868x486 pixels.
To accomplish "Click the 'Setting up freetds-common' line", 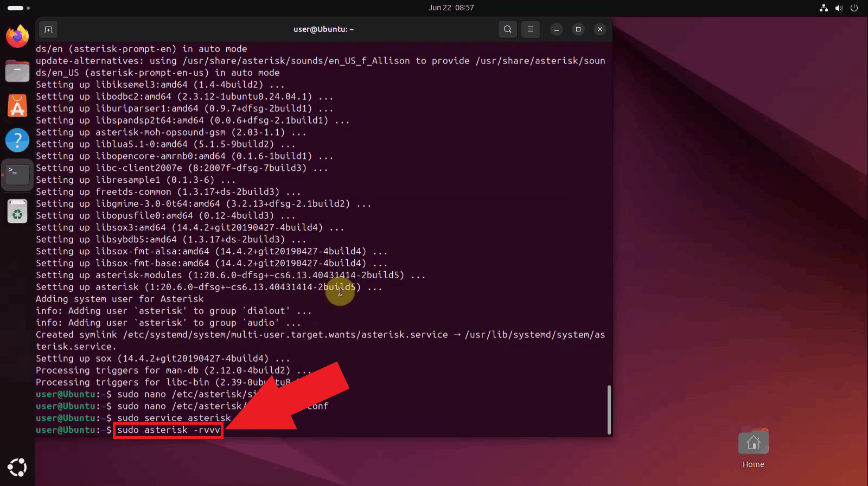I will (168, 191).
